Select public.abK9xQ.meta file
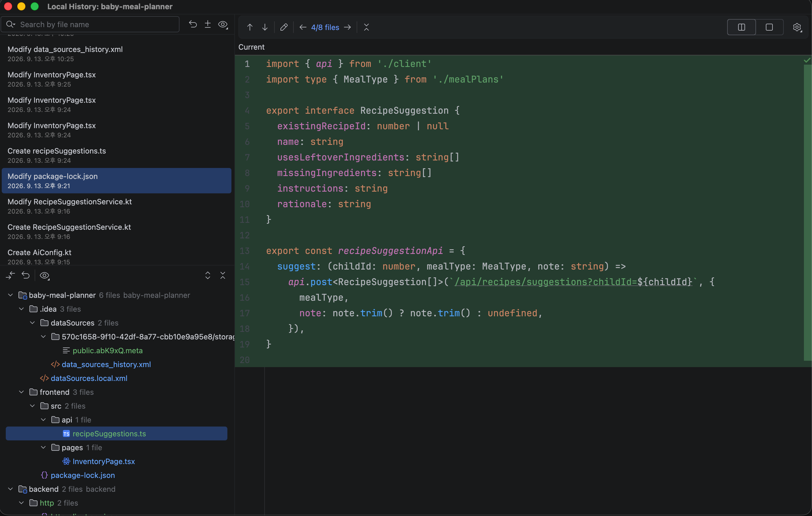Screen dimensions: 812x516 [x=108, y=350]
